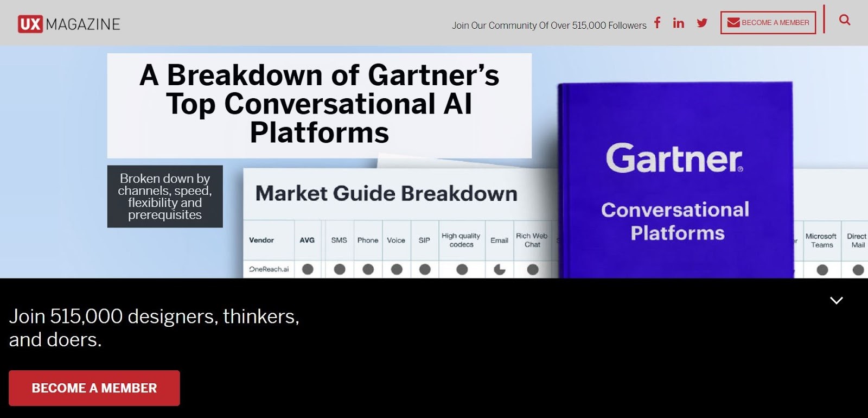Image resolution: width=868 pixels, height=418 pixels.
Task: Click the OneReach.ai Direct Mail rating dot
Action: (858, 270)
